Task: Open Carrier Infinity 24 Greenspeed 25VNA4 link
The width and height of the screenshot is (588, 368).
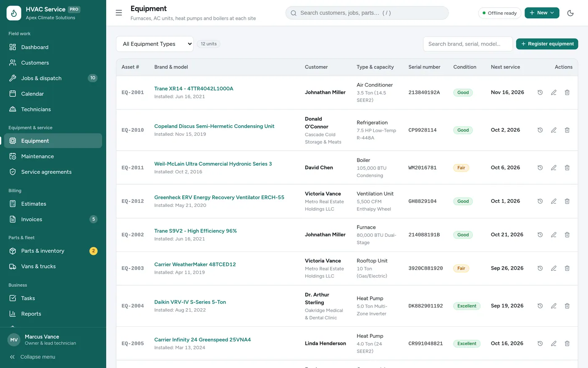Action: (x=202, y=340)
